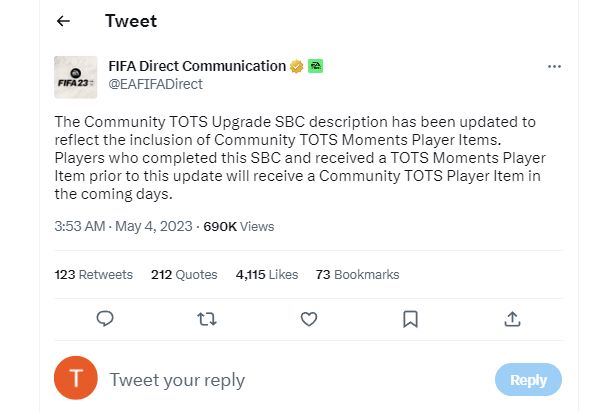Open the 73 Bookmarks count
602x412 pixels.
[357, 275]
